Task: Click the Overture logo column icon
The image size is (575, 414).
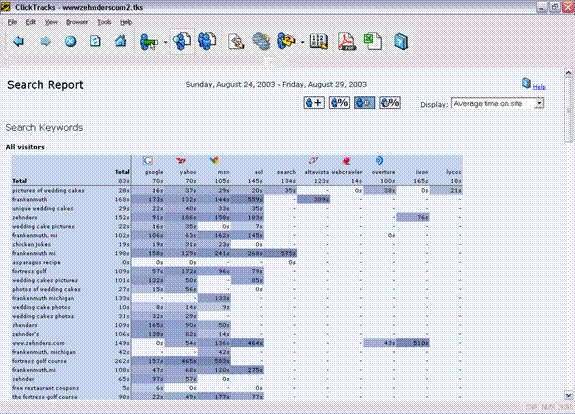Action: 379,161
